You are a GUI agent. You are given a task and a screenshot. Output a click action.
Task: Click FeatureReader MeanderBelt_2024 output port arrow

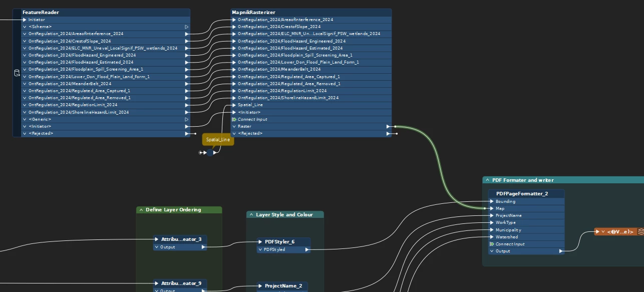click(187, 84)
